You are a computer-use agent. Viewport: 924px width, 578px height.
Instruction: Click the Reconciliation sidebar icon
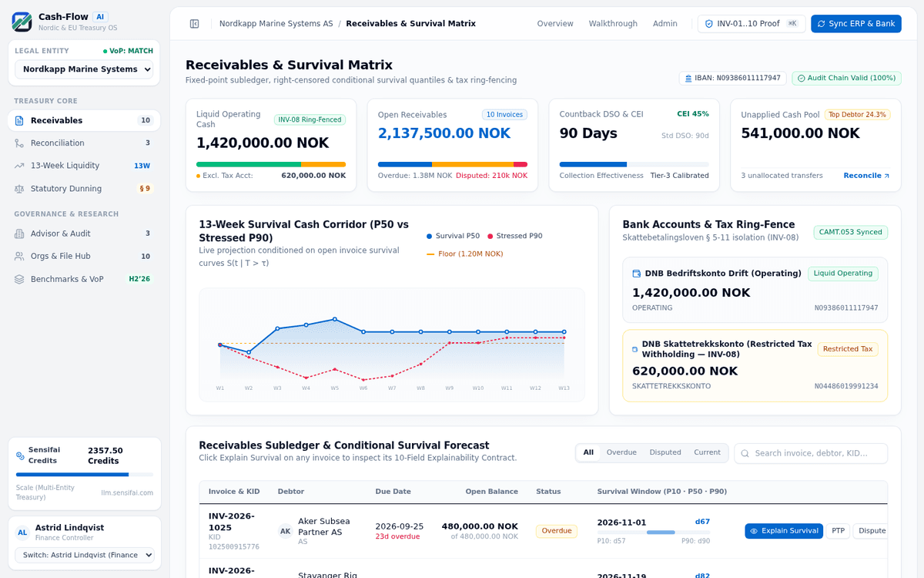coord(20,143)
